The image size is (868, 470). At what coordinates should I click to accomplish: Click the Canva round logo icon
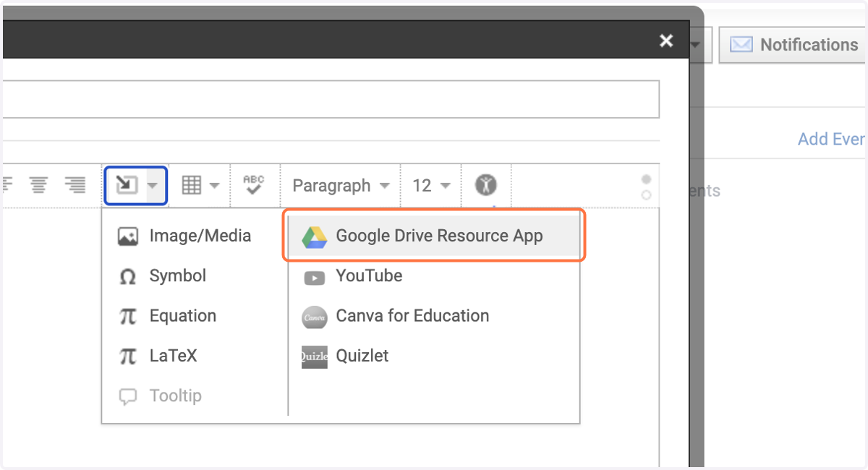pos(315,317)
